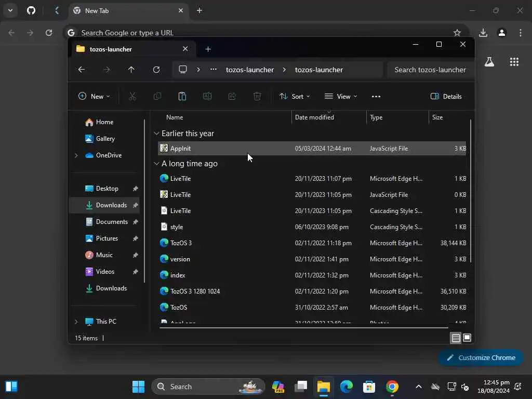
Task: Switch to details list view icon in status bar
Action: pos(456,338)
